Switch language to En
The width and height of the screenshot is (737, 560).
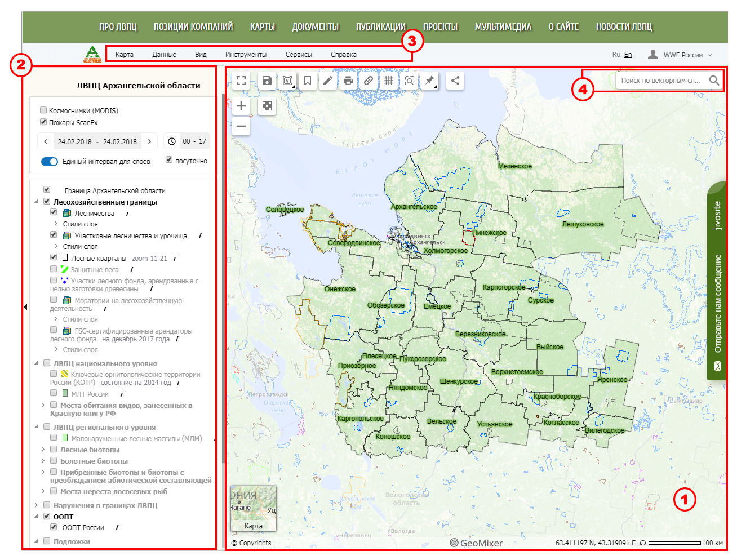628,55
